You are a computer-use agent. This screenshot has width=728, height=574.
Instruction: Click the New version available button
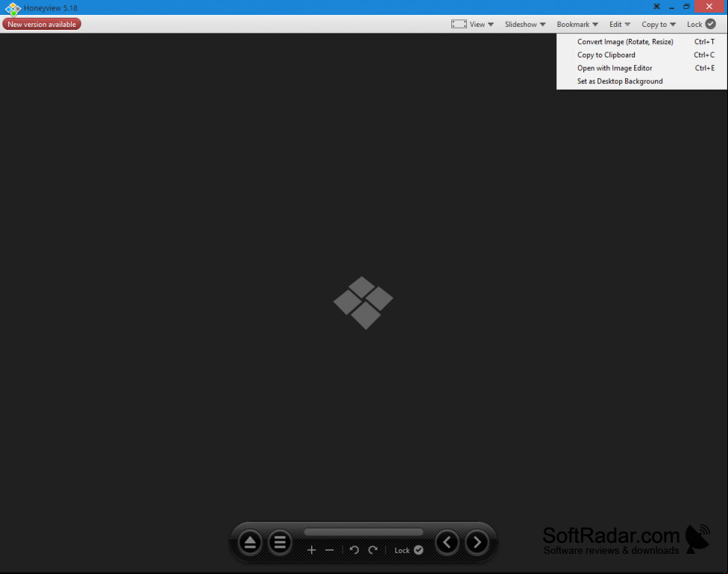(x=42, y=24)
